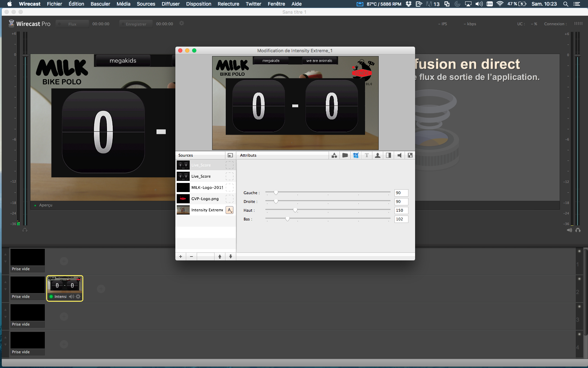Viewport: 588px width, 368px height.
Task: Open the crop attributes tab icon
Action: 356,155
